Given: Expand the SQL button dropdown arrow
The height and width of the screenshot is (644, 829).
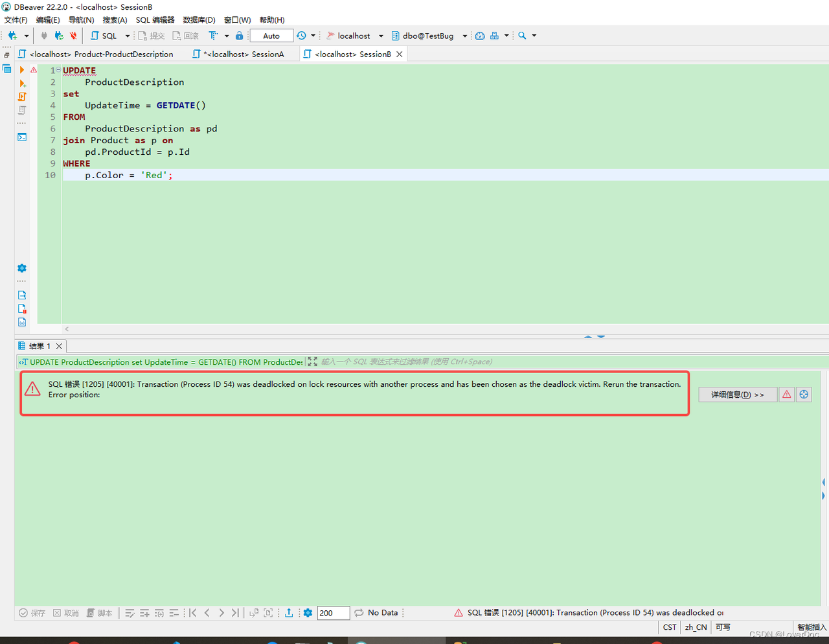Looking at the screenshot, I should coord(127,36).
